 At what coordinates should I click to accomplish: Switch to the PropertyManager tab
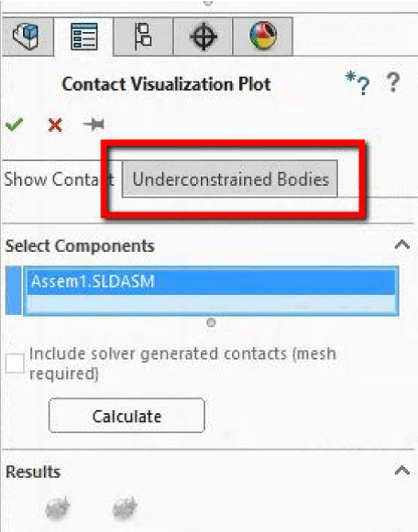tap(83, 37)
